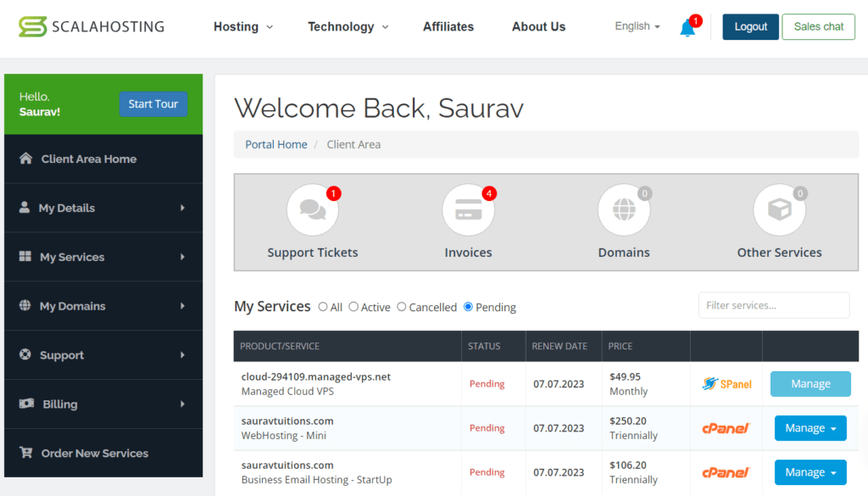
Task: Click the filter services input field
Action: [773, 305]
